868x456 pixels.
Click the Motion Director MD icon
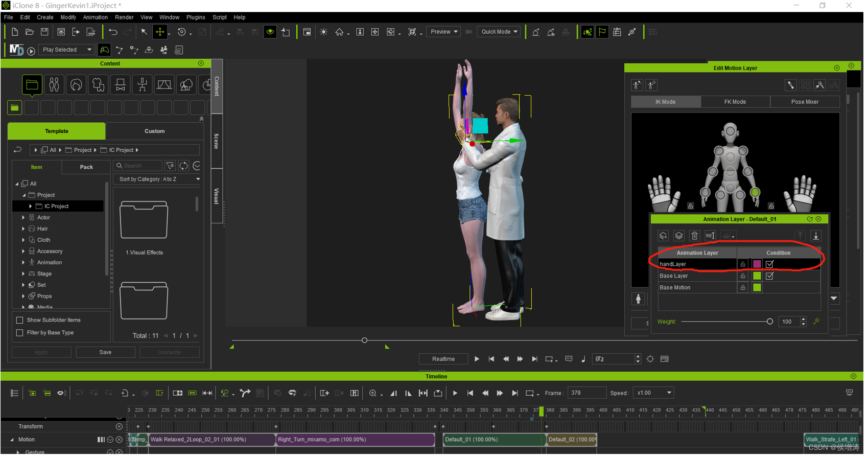[x=16, y=50]
